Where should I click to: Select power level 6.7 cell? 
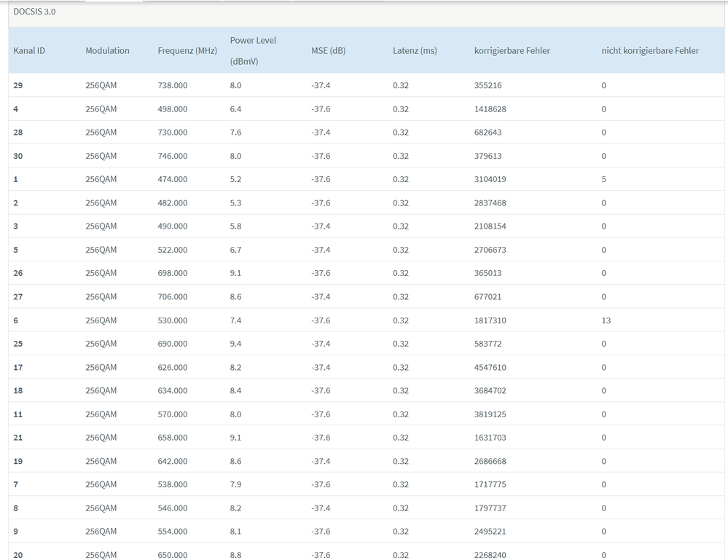(235, 250)
